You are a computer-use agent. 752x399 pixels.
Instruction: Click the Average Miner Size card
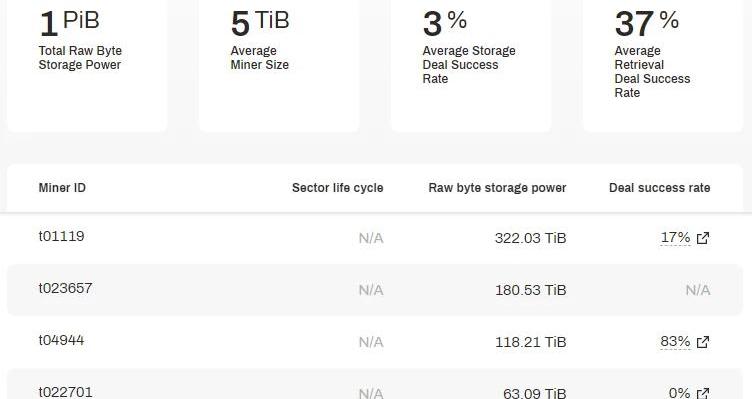point(279,66)
